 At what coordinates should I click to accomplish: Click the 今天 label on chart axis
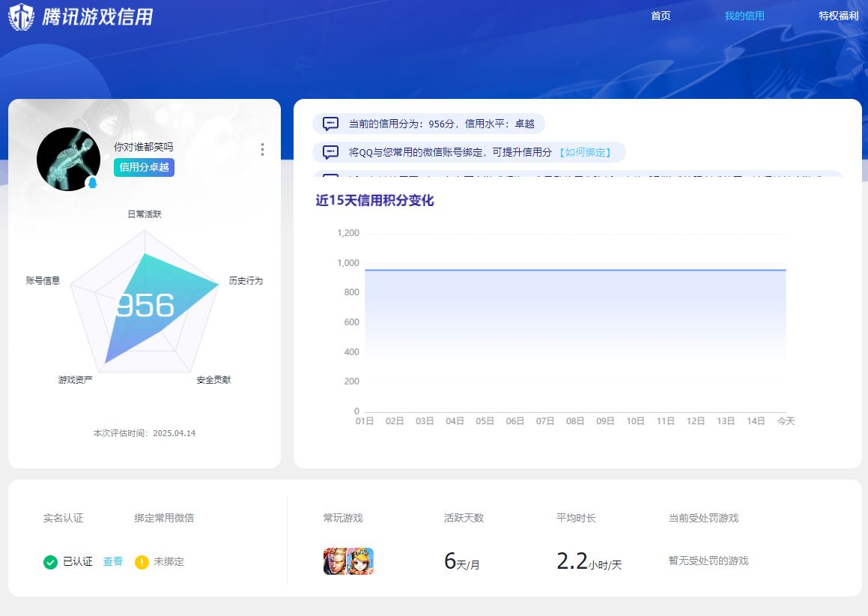786,421
